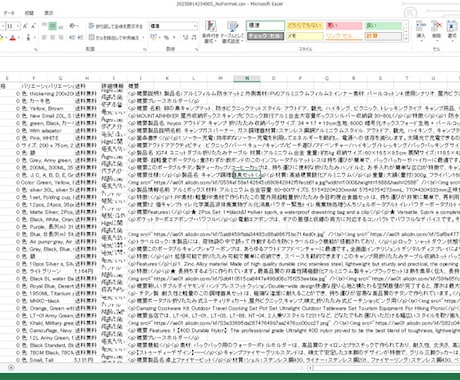The image size is (460, 380).
Task: Select column N header
Action: click(247, 78)
